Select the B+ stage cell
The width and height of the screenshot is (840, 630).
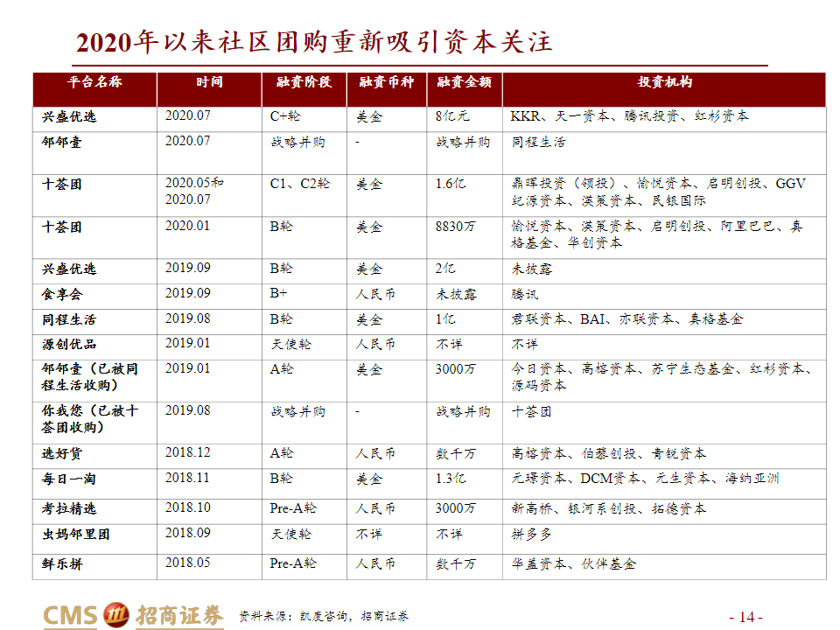click(x=278, y=294)
